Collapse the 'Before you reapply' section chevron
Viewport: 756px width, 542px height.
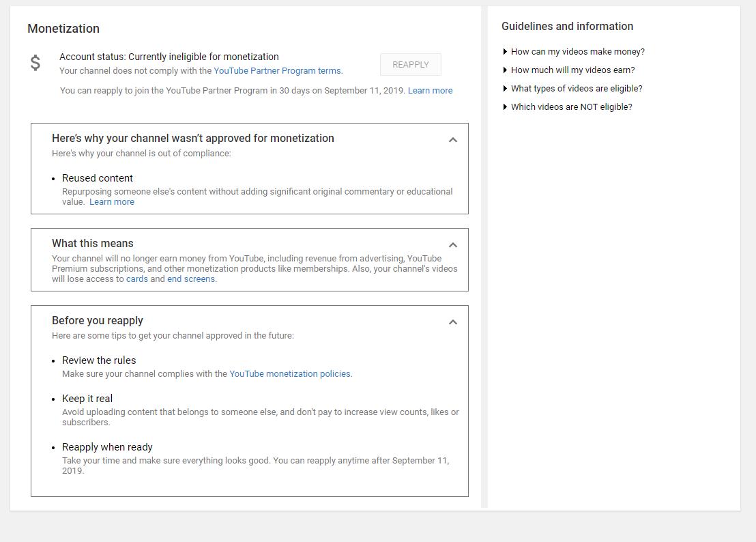(x=453, y=322)
